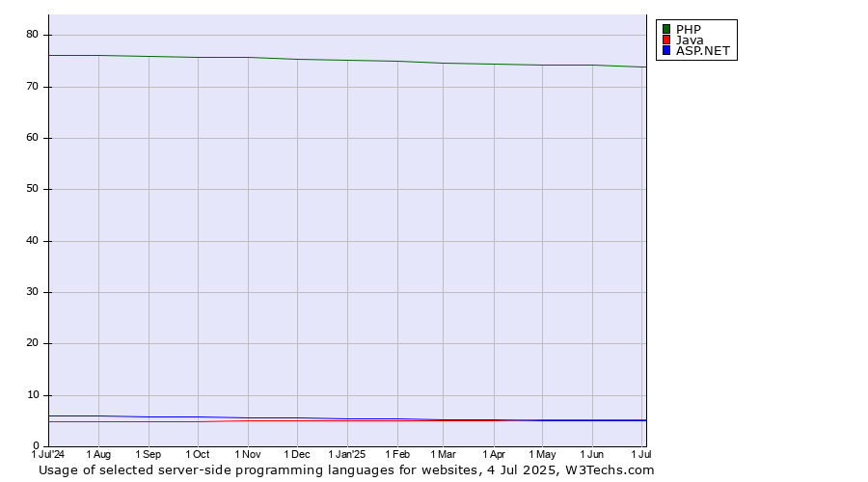Image resolution: width=868 pixels, height=482 pixels.
Task: Click the 1 Sep axis label
Action: pos(149,454)
